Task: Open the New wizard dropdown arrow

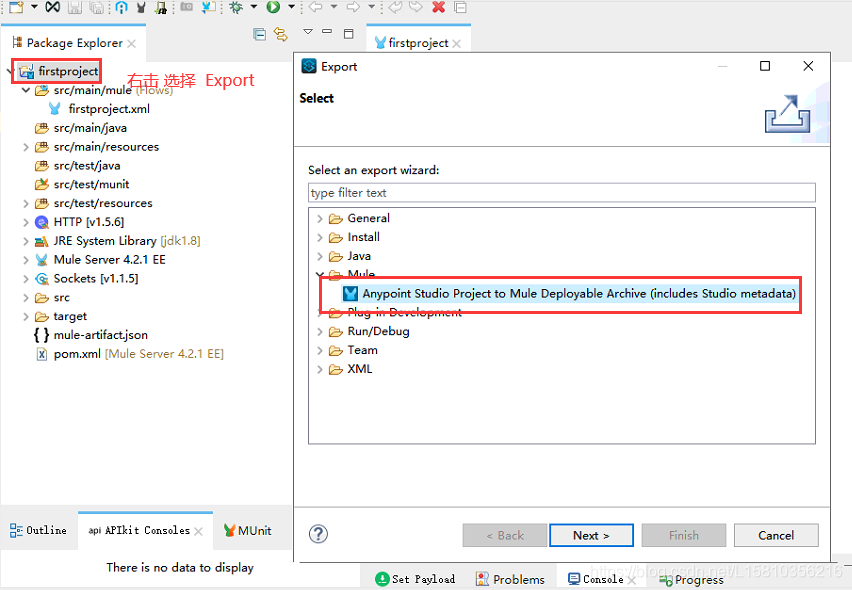Action: [34, 7]
